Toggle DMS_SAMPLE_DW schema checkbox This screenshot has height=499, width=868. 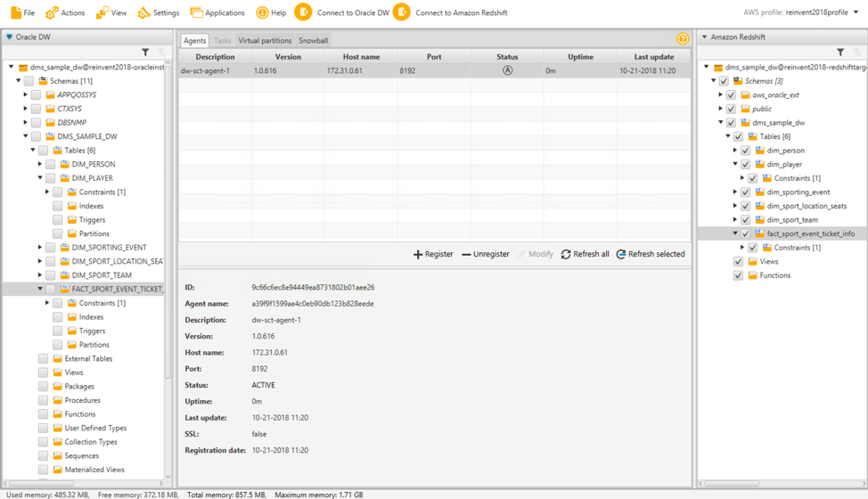point(36,136)
